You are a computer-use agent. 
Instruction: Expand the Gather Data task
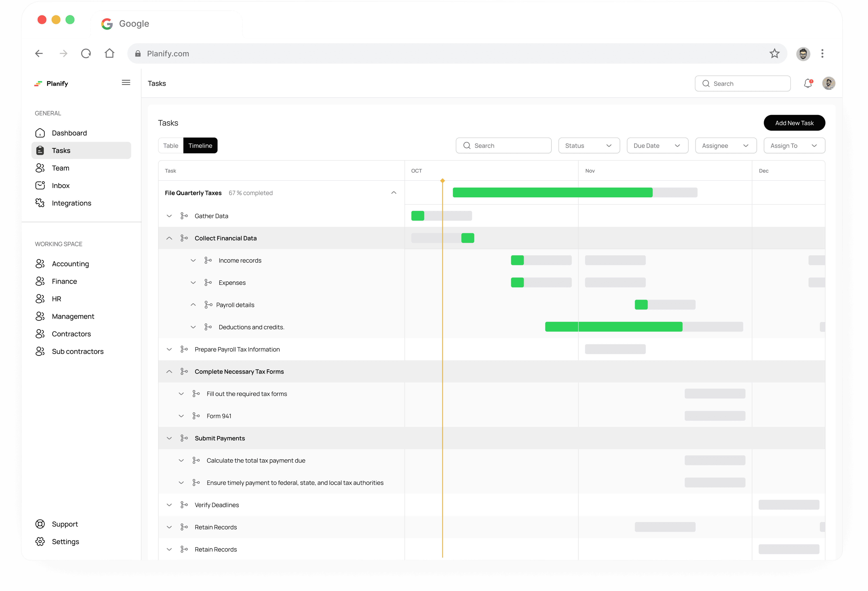pos(169,216)
